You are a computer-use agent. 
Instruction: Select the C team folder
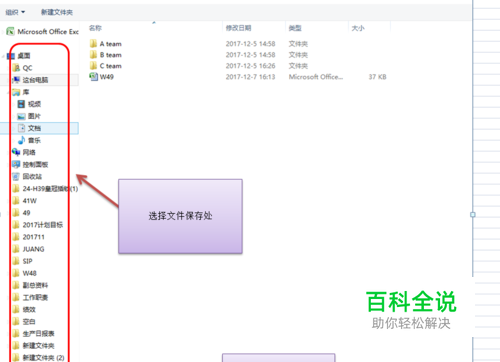click(x=106, y=66)
